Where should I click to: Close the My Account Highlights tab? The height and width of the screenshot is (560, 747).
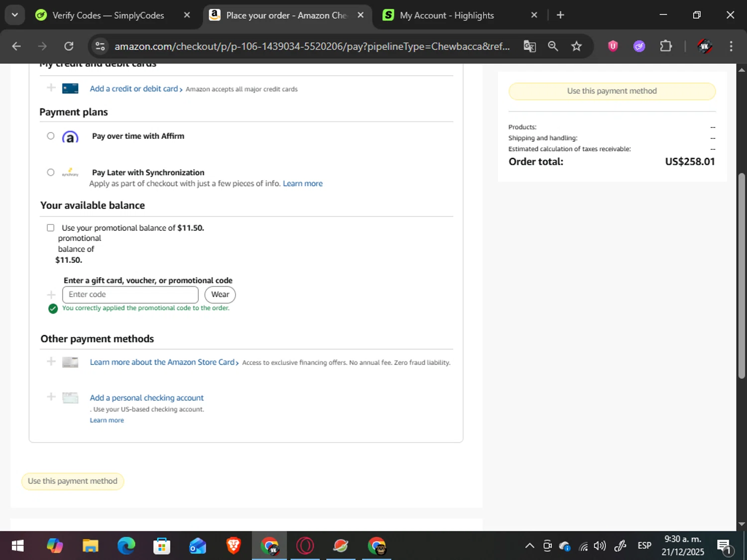coord(534,15)
